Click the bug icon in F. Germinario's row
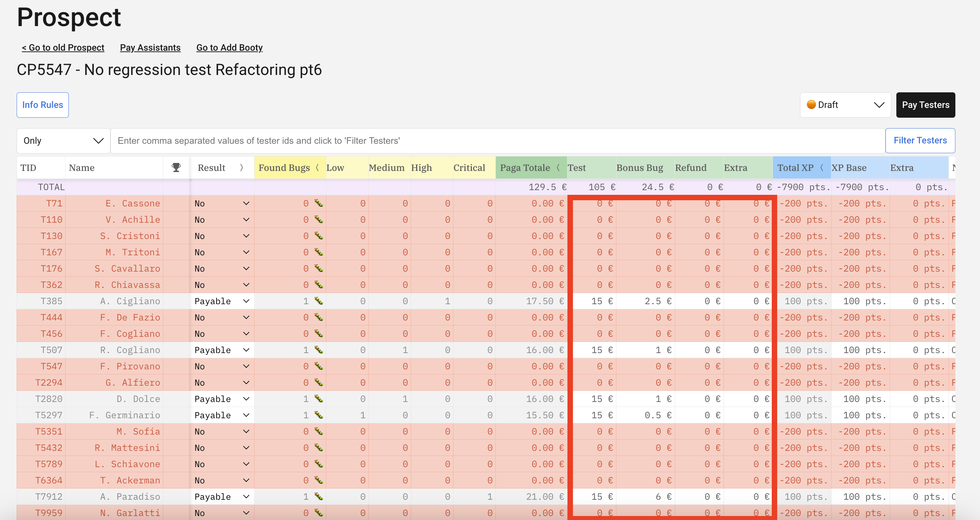 tap(318, 415)
